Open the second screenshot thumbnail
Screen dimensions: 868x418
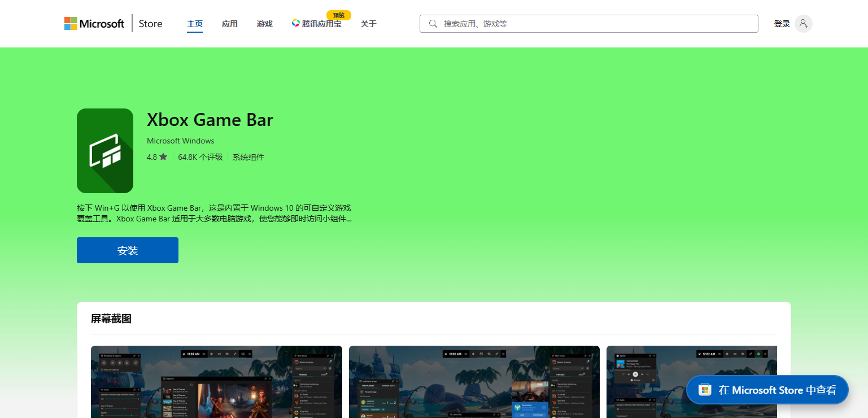click(474, 382)
